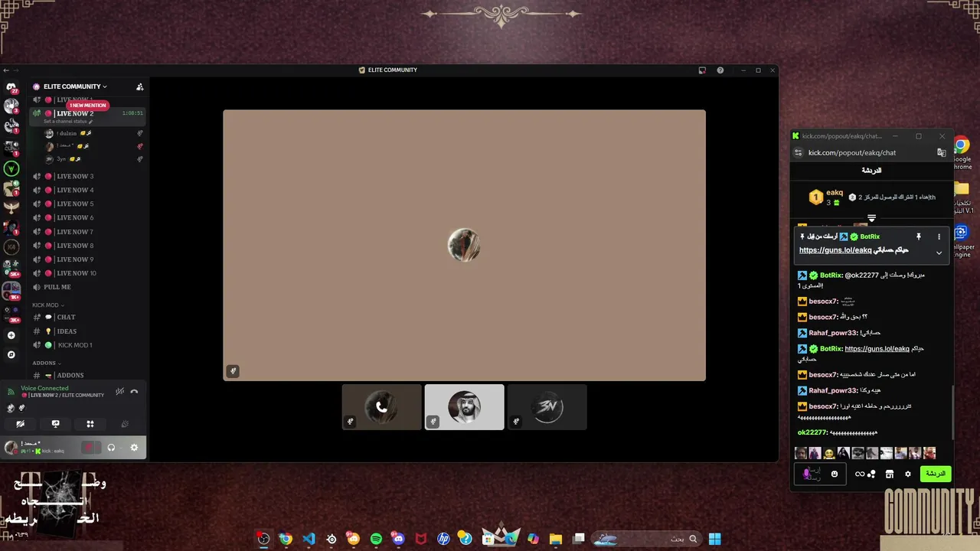Image resolution: width=980 pixels, height=551 pixels.
Task: Open File Explorer from the taskbar
Action: pos(556,539)
